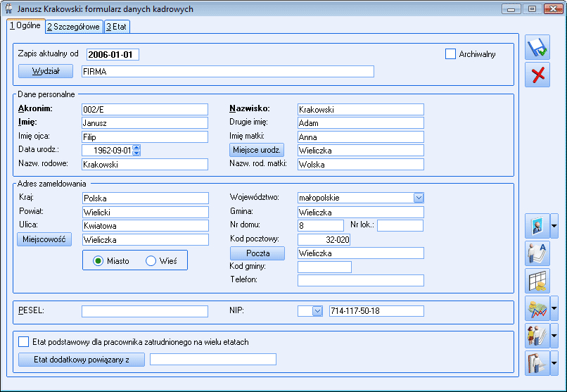Open the calendar grid icon

tap(537, 280)
